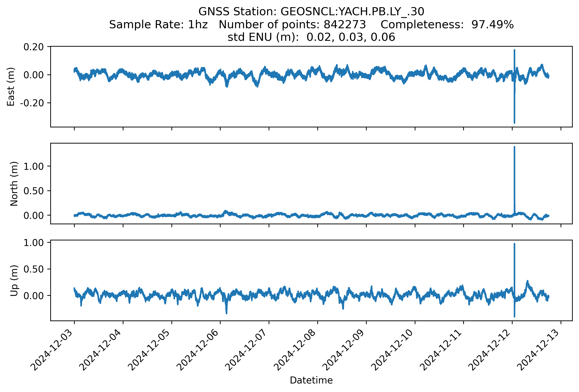Click the 0.50 tick on Up axis
The width and height of the screenshot is (579, 392).
point(33,269)
